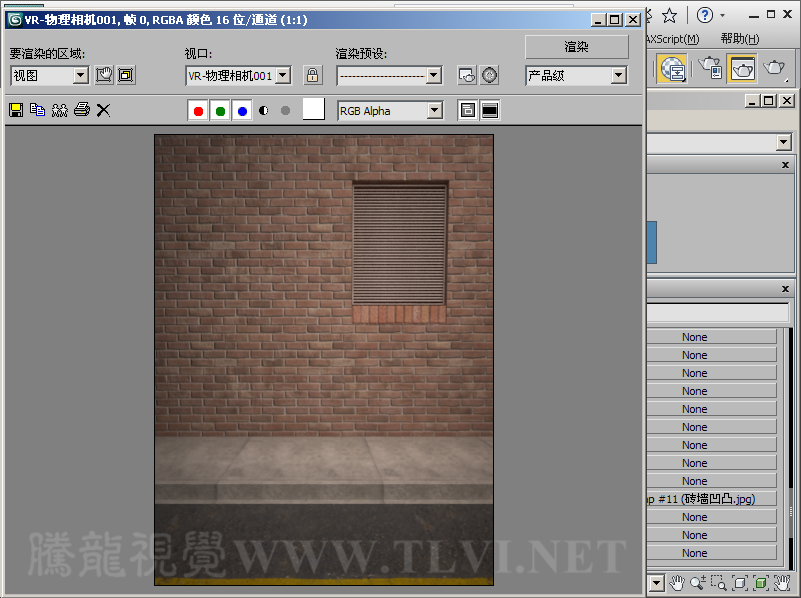Expand the VR-物理相机001 viewport dropdown
The image size is (801, 598).
[283, 75]
